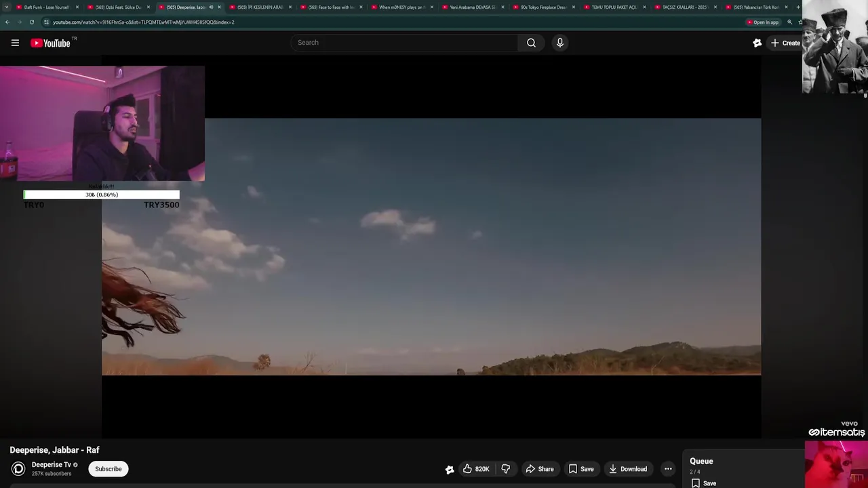Click the search magnifier button

(x=531, y=43)
